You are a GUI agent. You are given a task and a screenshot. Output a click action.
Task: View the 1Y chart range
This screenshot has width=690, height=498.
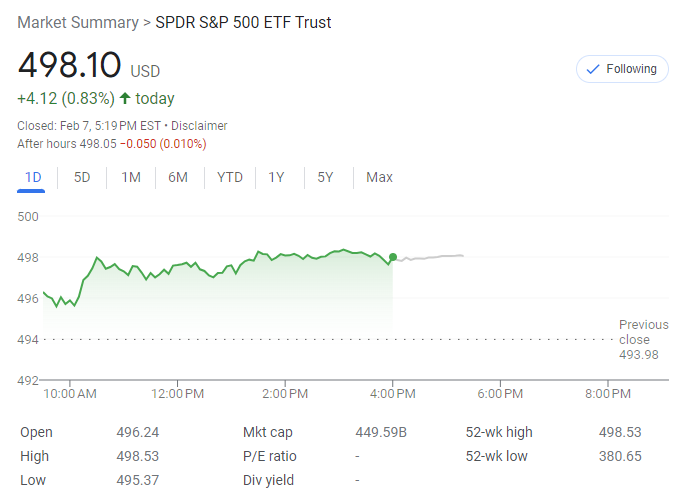[x=276, y=178]
